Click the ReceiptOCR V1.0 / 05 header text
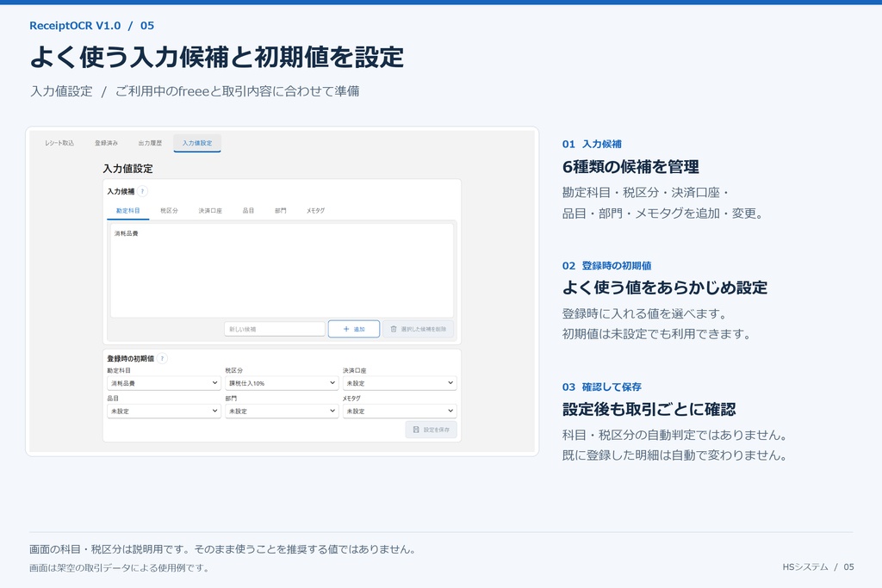Screen dimensions: 882x588 point(91,25)
